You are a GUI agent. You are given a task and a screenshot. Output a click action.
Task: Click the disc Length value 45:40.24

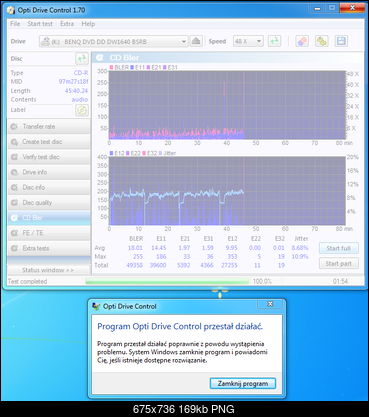click(76, 91)
